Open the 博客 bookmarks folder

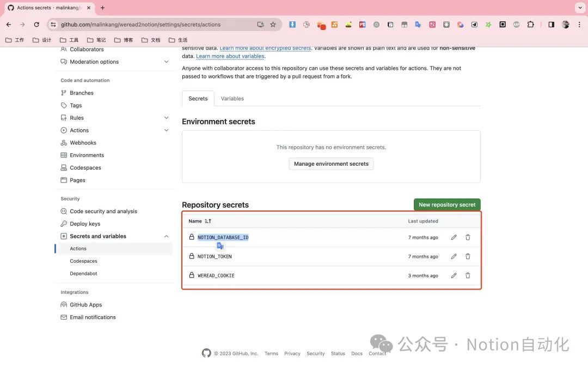click(x=124, y=40)
